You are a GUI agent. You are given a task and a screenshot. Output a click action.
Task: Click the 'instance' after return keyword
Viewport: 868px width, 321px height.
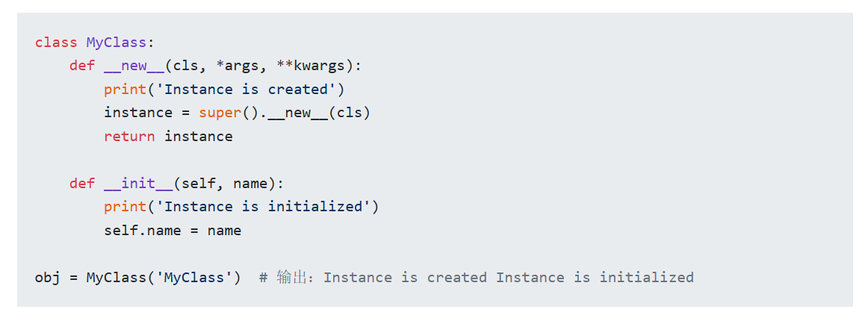(x=199, y=136)
